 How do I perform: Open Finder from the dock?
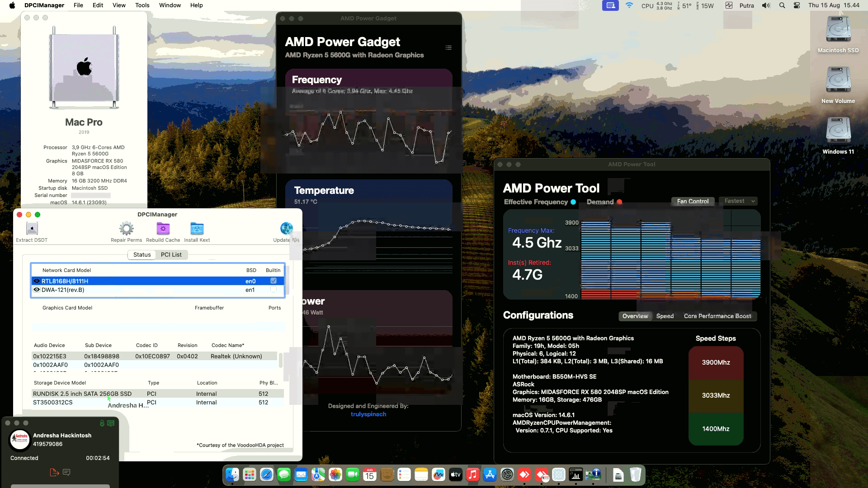coord(232,474)
